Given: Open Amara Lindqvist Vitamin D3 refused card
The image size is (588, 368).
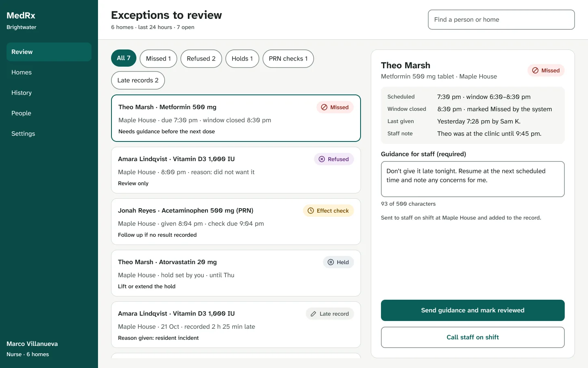Looking at the screenshot, I should coord(236,170).
